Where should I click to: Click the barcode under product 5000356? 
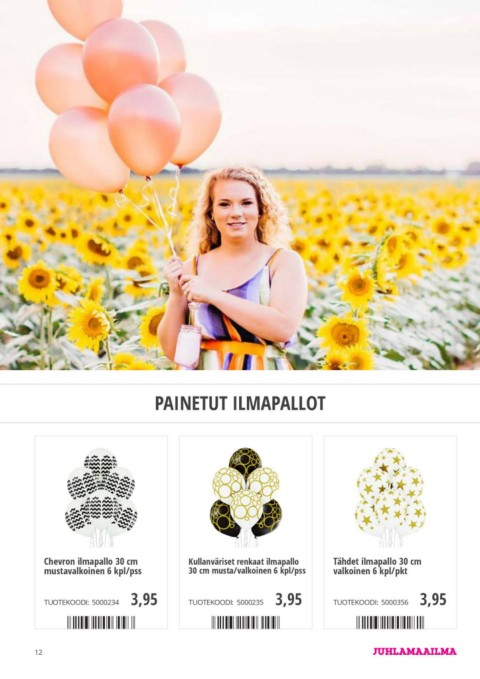pos(390,622)
